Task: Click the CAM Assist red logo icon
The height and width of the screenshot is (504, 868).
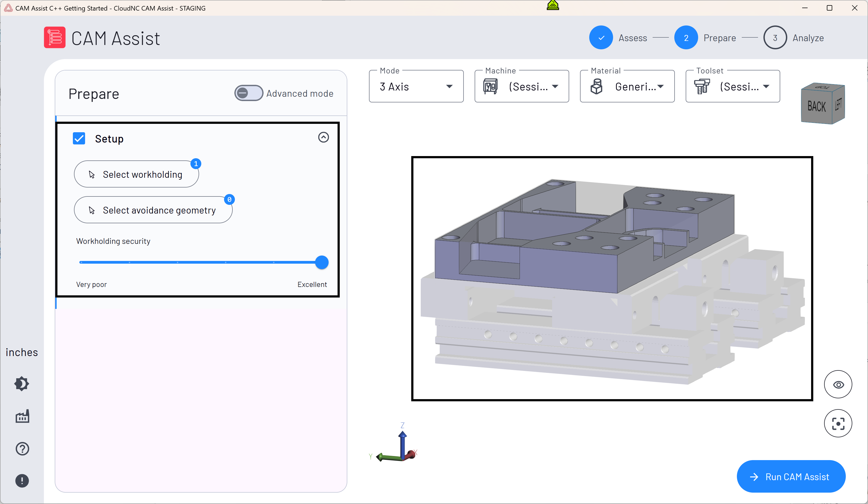Action: [x=54, y=38]
